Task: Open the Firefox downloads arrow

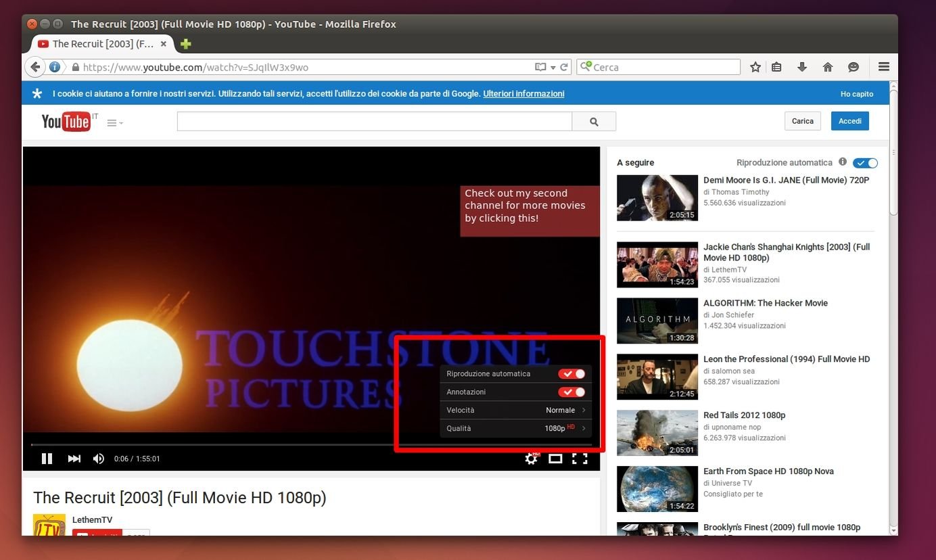Action: 802,67
